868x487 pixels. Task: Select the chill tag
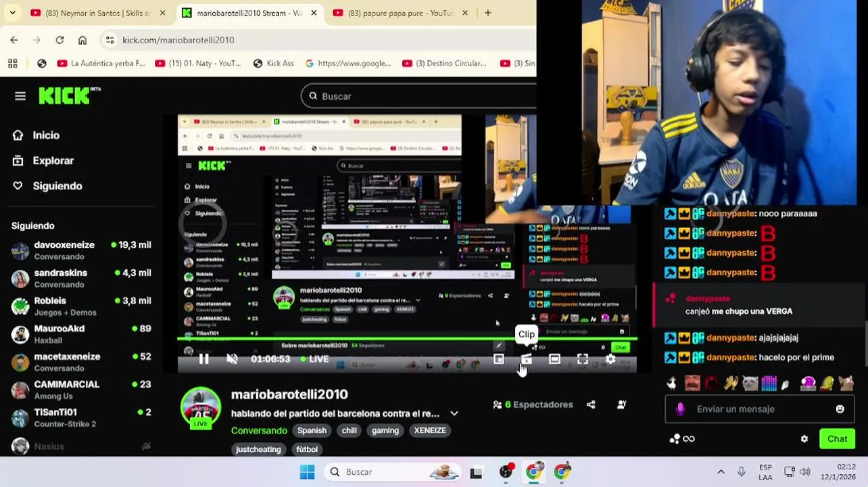[x=349, y=430]
